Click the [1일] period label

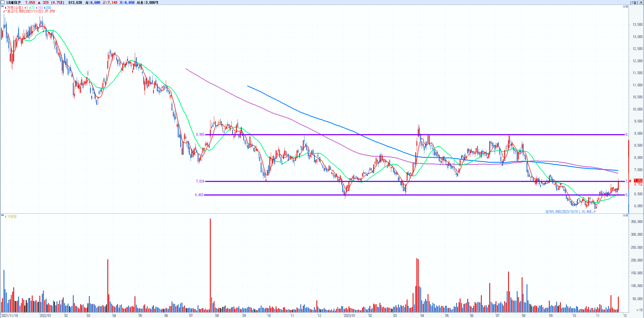click(x=634, y=2)
